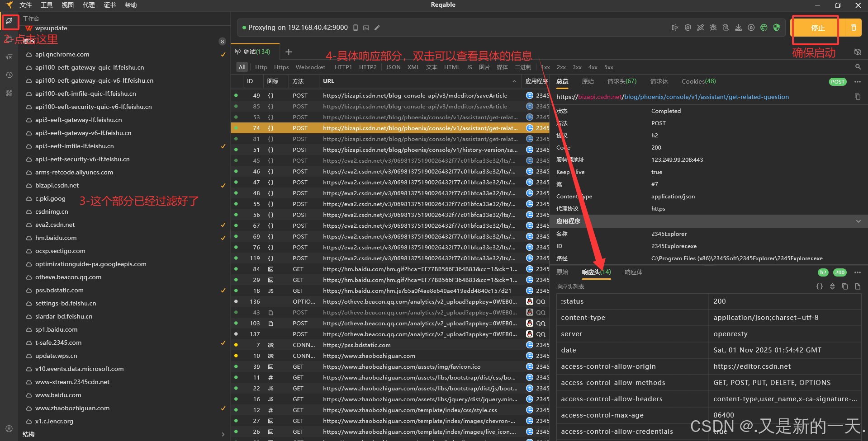Copy proxy address using the phone icon
The height and width of the screenshot is (441, 868).
(x=356, y=28)
